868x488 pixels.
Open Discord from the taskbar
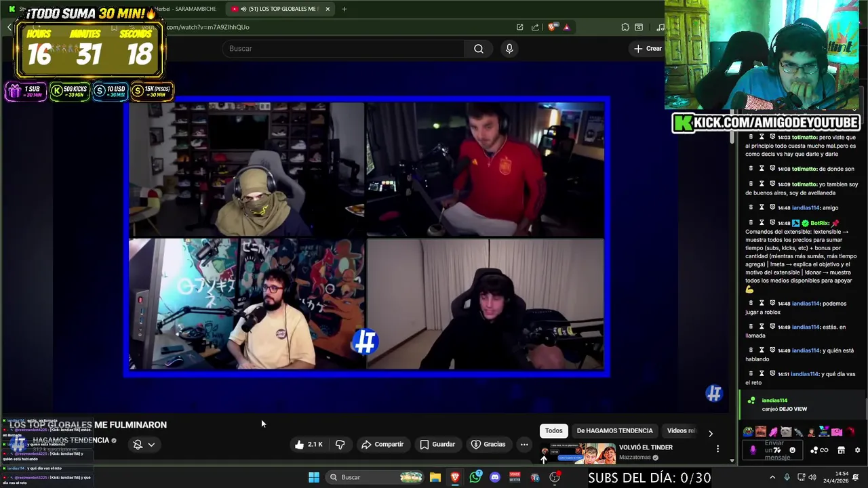point(495,477)
